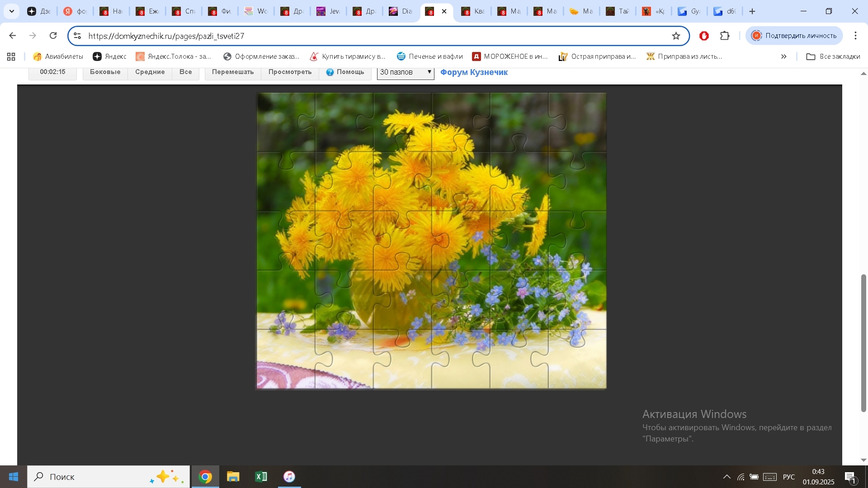Switch to the 'Тай' tab
This screenshot has height=488, width=868.
tap(618, 11)
